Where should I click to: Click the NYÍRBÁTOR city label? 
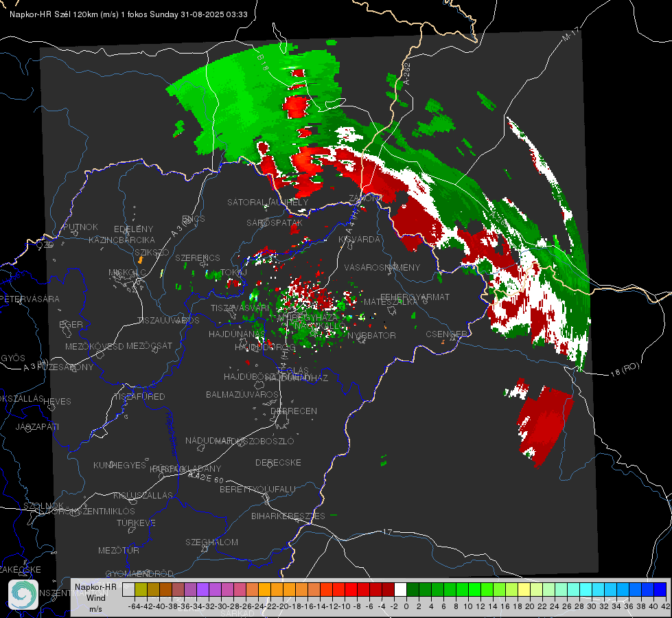(371, 335)
